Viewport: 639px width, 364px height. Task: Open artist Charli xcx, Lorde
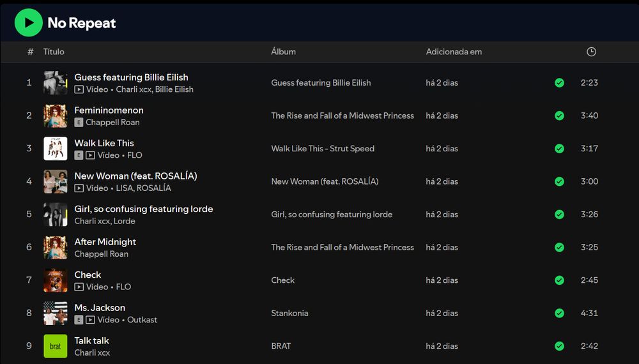pos(105,221)
